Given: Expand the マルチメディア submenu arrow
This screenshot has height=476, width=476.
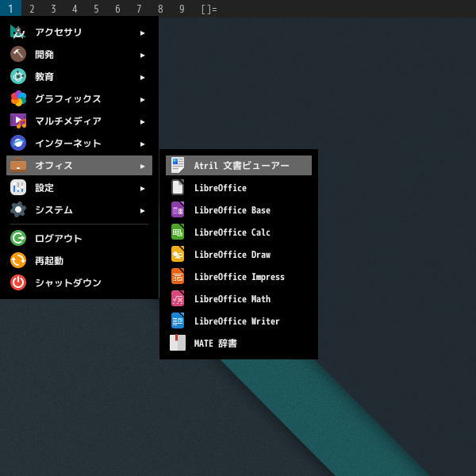Looking at the screenshot, I should point(142,121).
